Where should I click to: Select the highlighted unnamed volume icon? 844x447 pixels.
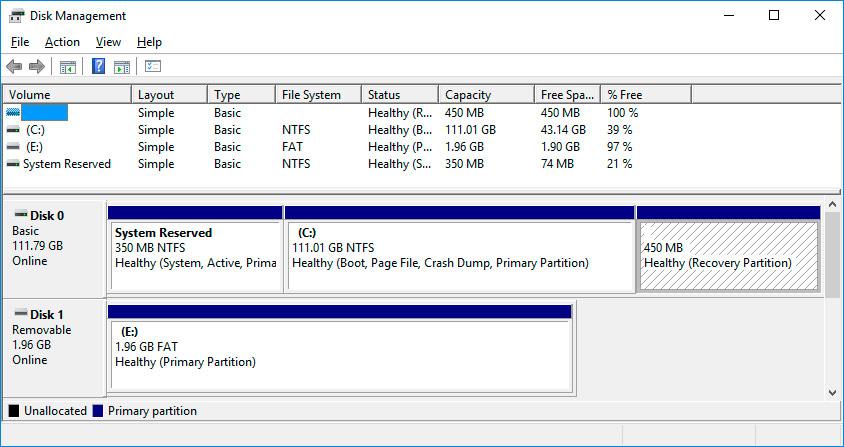coord(13,113)
